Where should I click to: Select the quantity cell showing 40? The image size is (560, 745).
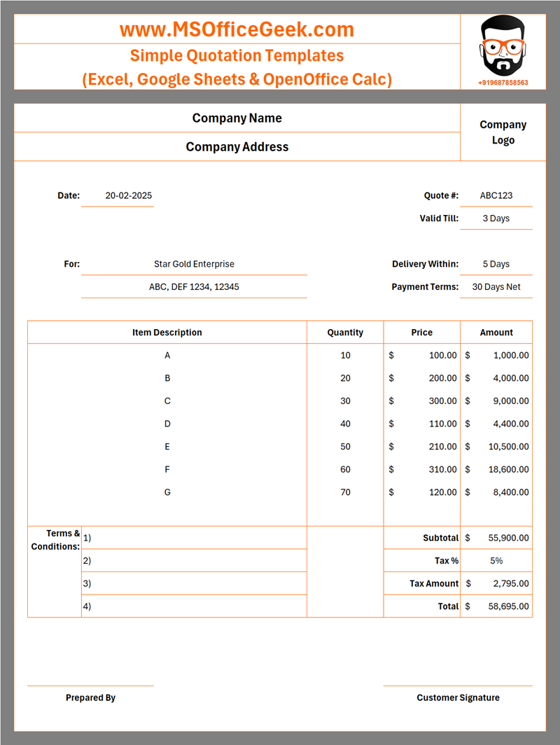(x=345, y=424)
